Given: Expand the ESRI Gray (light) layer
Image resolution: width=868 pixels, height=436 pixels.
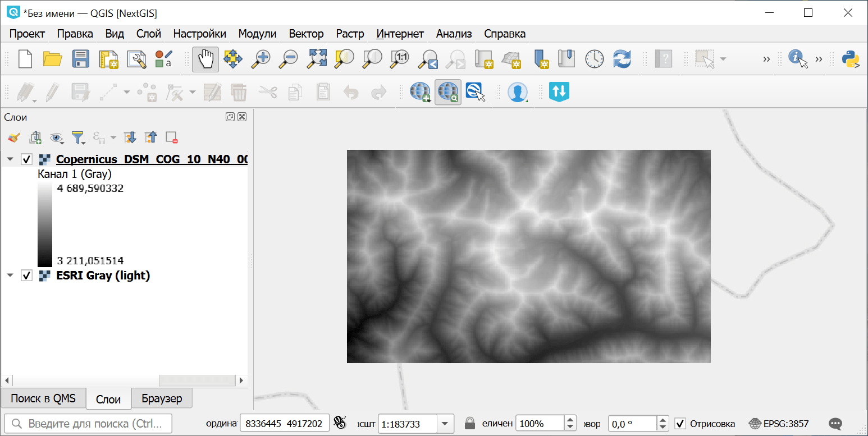Looking at the screenshot, I should (x=10, y=276).
